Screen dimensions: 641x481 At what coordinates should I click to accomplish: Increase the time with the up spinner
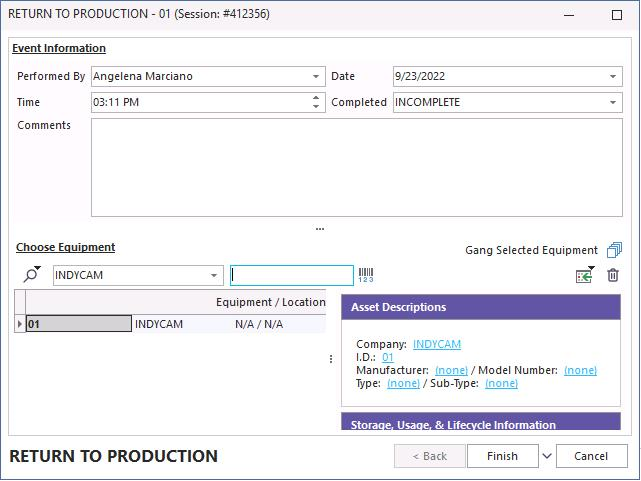(x=317, y=98)
